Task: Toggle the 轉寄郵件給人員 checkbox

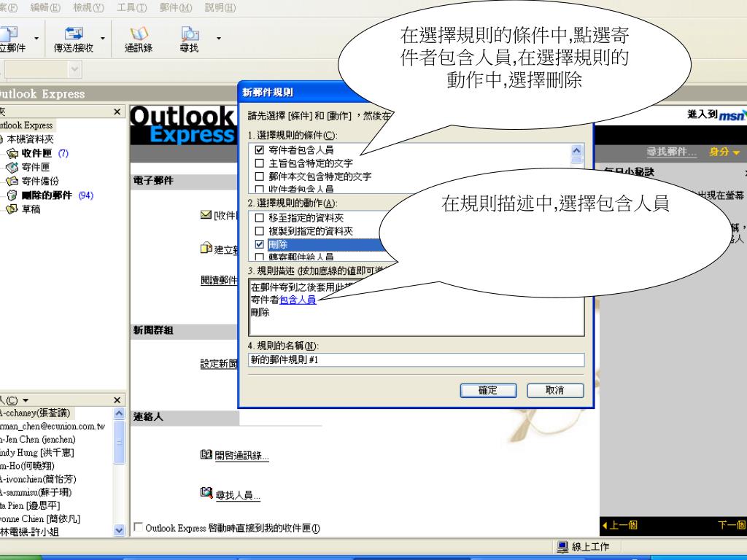Action: pos(259,257)
